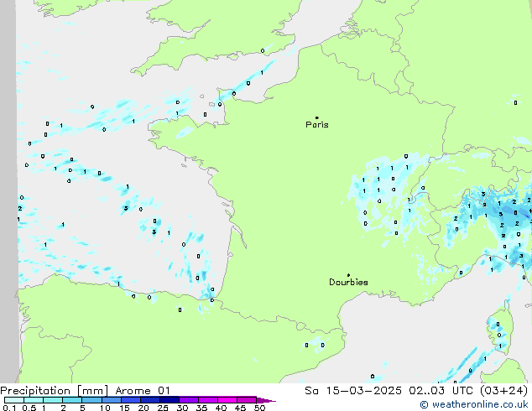Click the legend scale label '25'
532x411 pixels.
tap(163, 408)
